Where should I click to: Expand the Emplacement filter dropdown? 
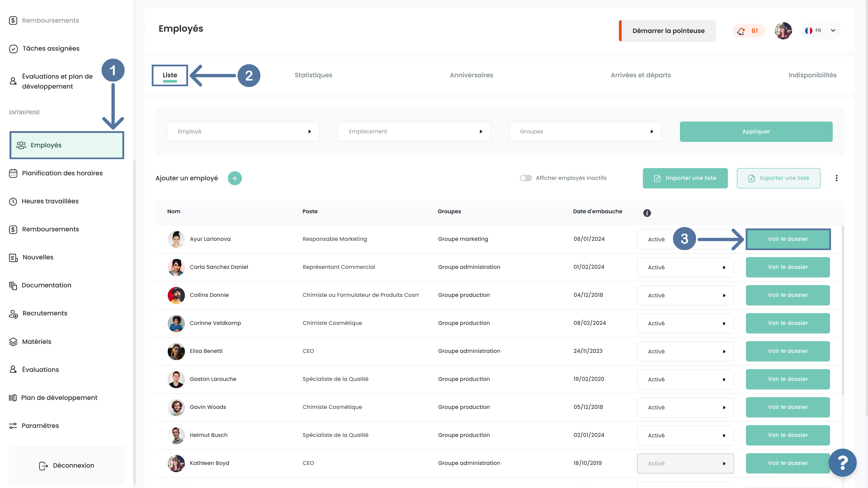click(414, 131)
